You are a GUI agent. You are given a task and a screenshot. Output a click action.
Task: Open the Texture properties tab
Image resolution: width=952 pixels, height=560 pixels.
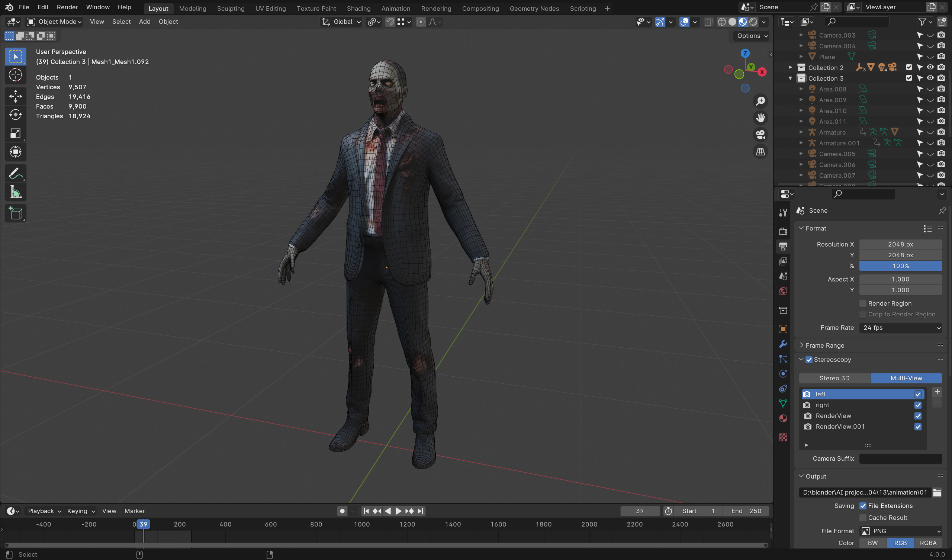[x=783, y=437]
